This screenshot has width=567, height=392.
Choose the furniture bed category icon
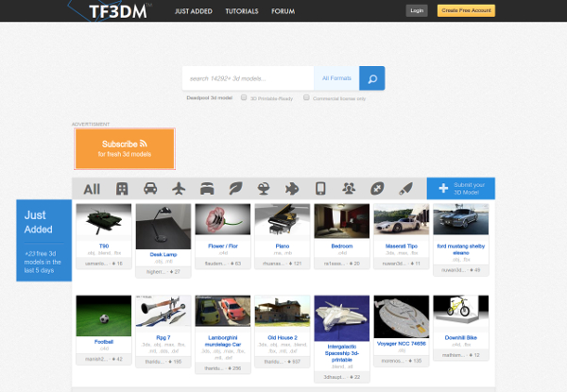point(207,188)
